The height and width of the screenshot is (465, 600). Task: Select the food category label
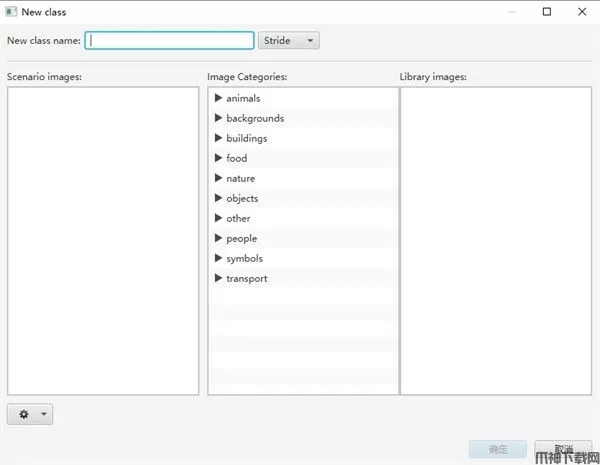coord(236,158)
